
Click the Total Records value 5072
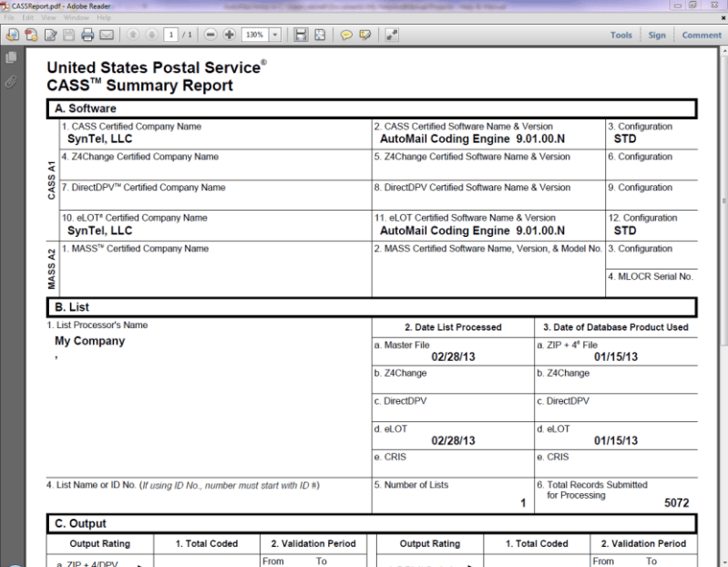676,503
